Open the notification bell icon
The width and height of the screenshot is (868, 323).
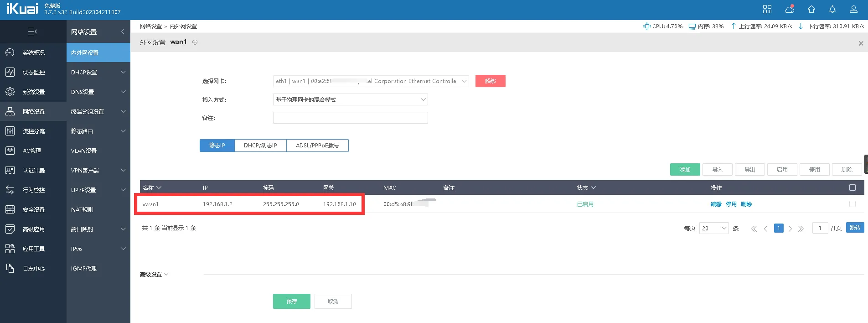[x=832, y=9]
